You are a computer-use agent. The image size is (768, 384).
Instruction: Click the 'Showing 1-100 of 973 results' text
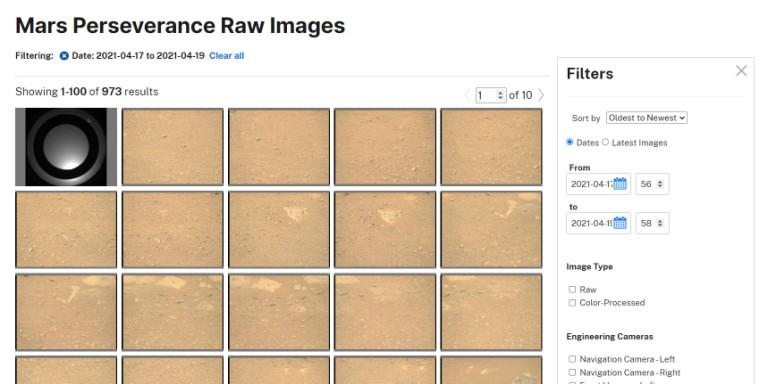coord(87,92)
